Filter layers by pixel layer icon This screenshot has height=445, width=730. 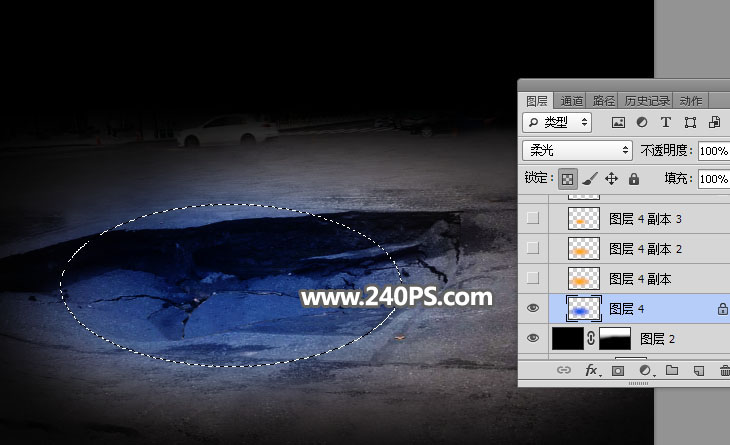[x=618, y=122]
